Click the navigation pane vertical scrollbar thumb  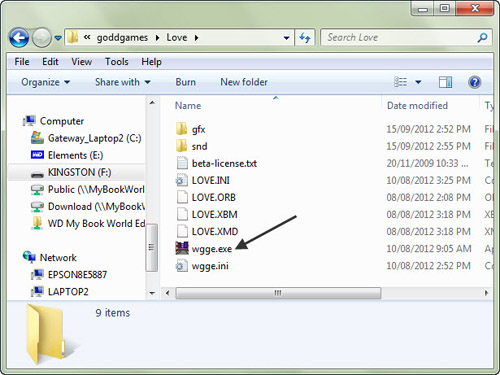pyautogui.click(x=152, y=247)
